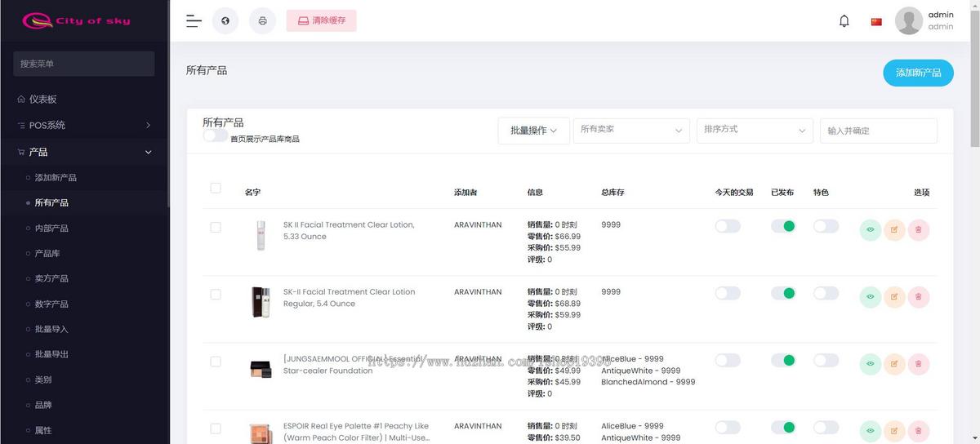
Task: Open the 批量操作 dropdown
Action: 533,131
